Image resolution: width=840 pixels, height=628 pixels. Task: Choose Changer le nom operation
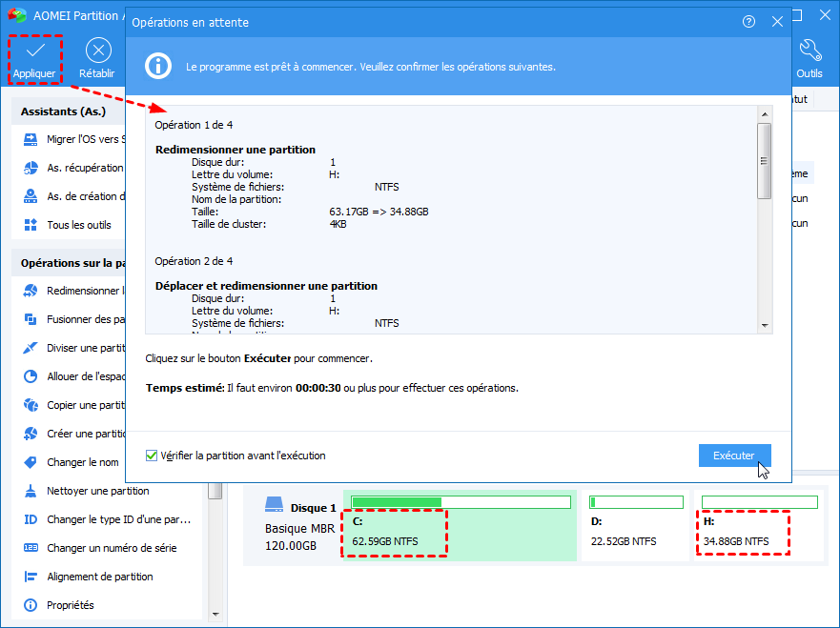coord(83,462)
